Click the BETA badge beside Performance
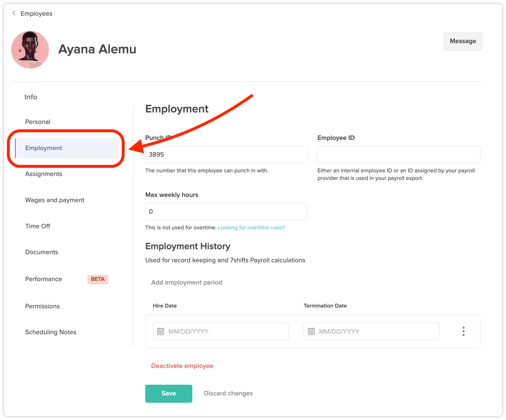Viewport: 506px width, 420px height. (x=98, y=279)
